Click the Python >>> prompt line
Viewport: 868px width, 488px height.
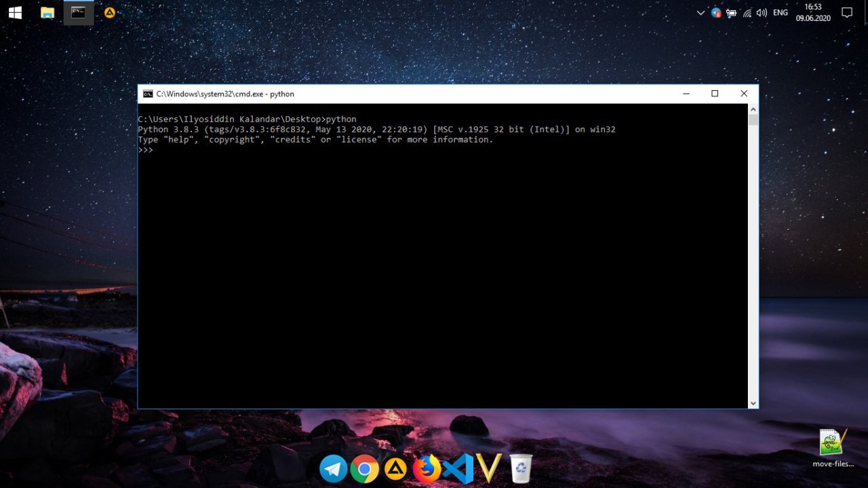pos(146,150)
